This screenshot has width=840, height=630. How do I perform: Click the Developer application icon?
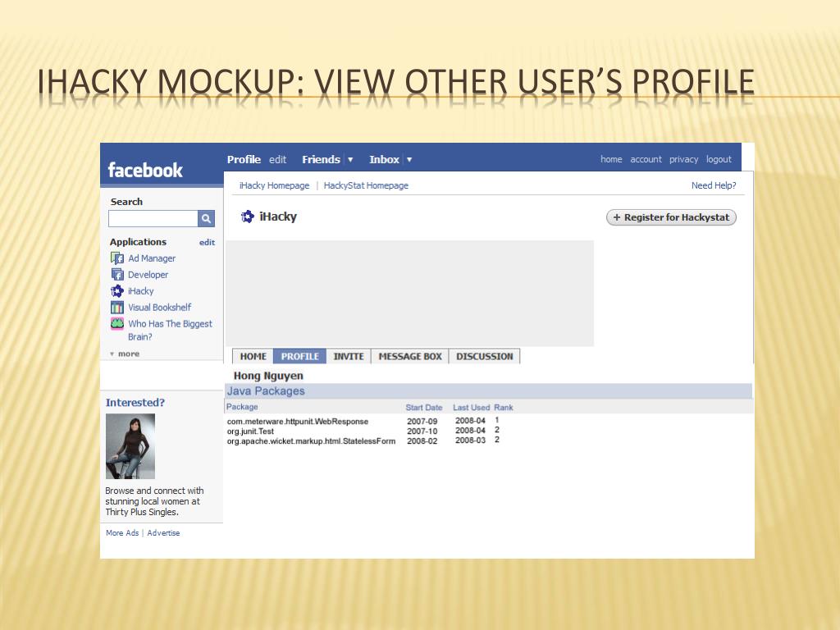pyautogui.click(x=116, y=275)
